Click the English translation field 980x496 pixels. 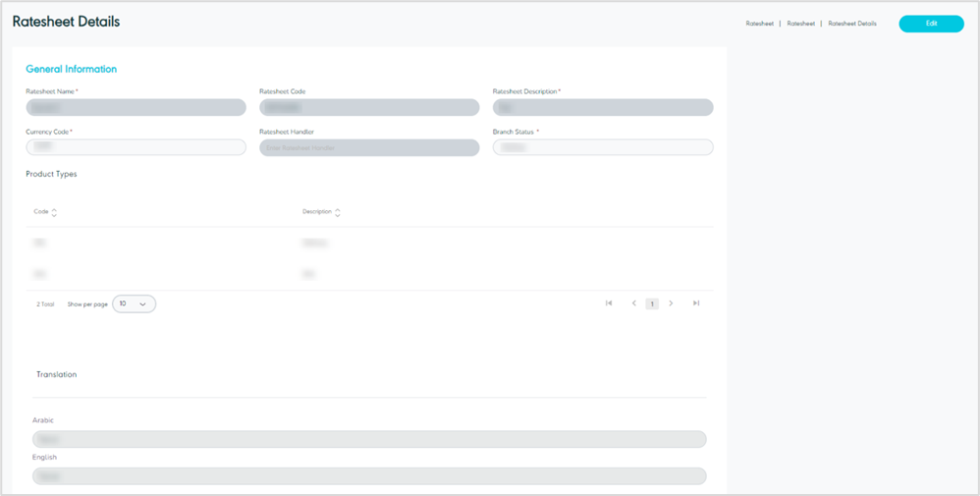(369, 476)
